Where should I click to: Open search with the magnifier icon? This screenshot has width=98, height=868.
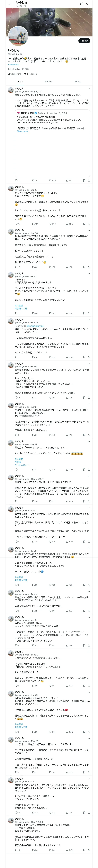88,4
